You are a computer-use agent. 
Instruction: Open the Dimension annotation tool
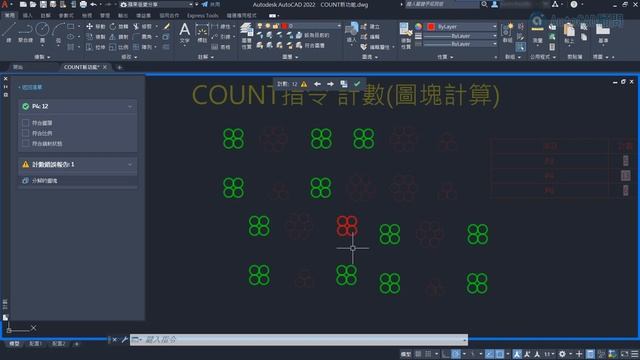[x=202, y=33]
